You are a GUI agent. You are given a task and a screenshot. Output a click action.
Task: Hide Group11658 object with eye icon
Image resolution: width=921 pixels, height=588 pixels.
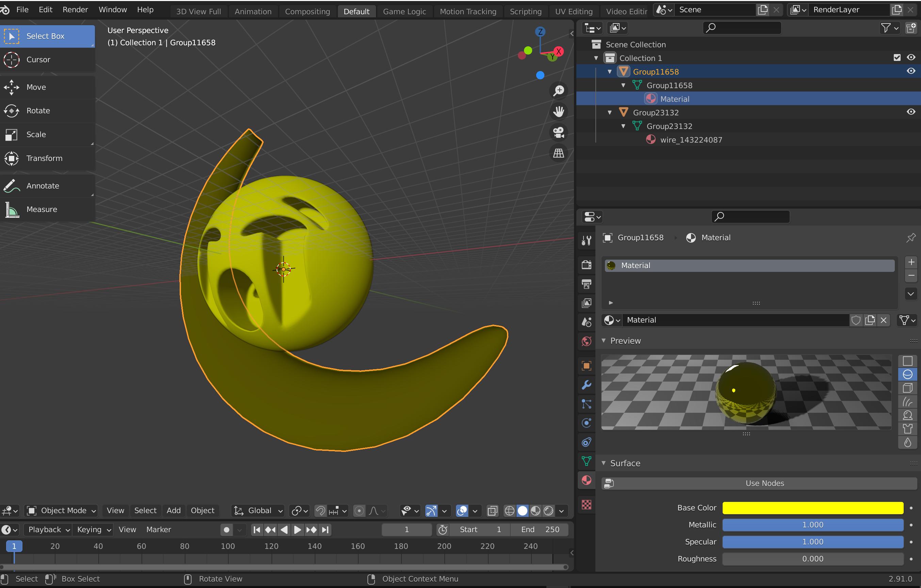[911, 71]
